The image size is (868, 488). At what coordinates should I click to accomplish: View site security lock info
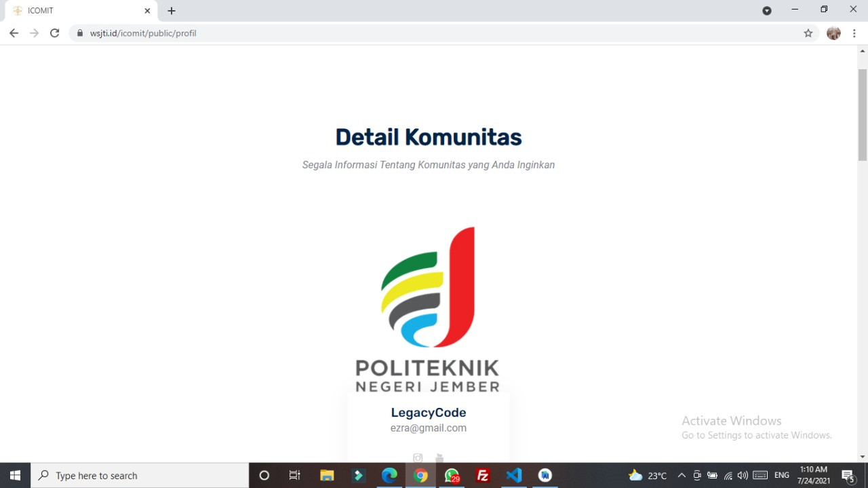pos(80,33)
